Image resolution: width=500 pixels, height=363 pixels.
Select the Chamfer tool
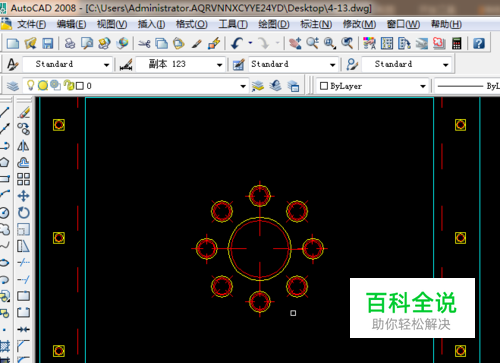point(23,346)
